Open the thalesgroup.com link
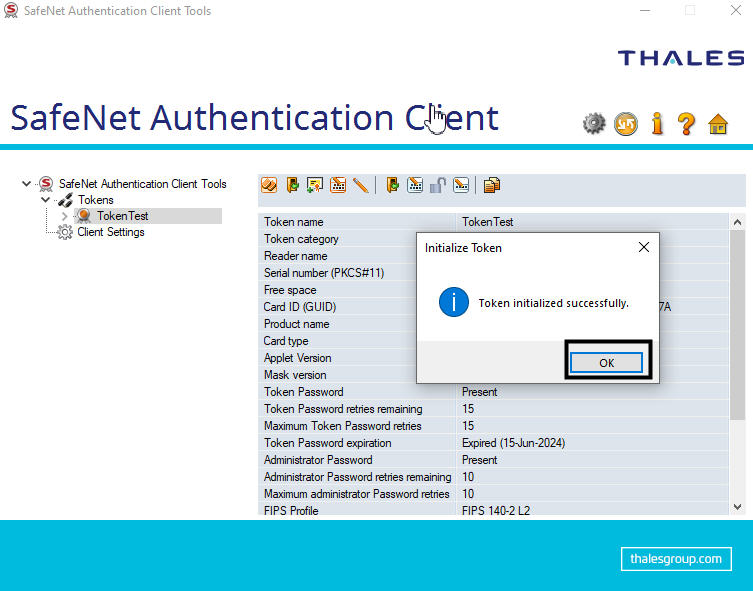 point(675,558)
